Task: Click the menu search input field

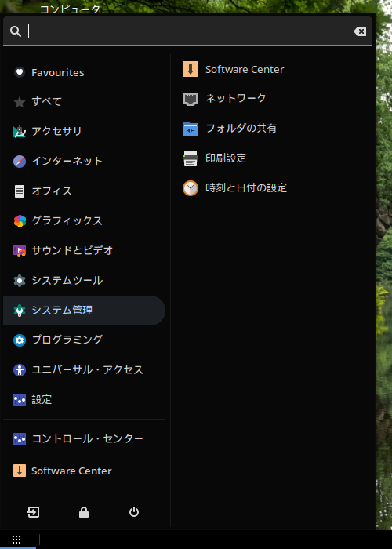Action: point(189,31)
